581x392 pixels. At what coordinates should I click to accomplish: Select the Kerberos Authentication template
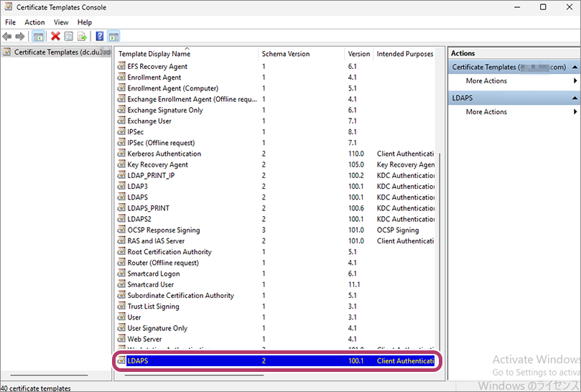pyautogui.click(x=164, y=154)
